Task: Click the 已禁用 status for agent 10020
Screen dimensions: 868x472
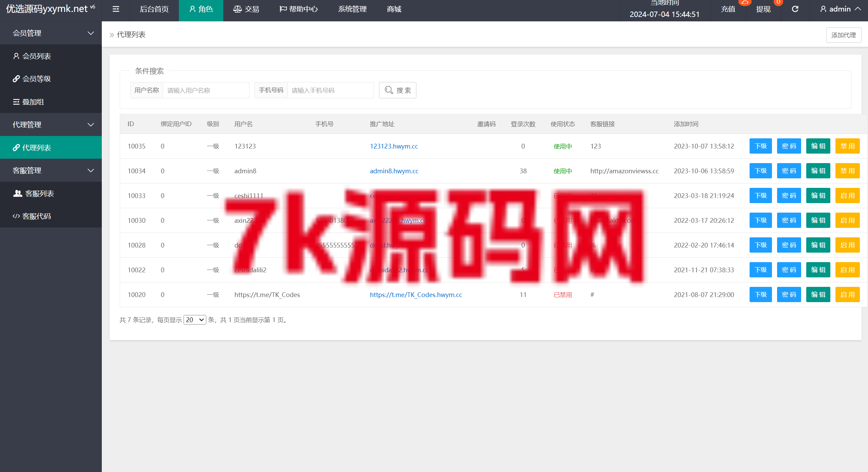Action: [563, 295]
